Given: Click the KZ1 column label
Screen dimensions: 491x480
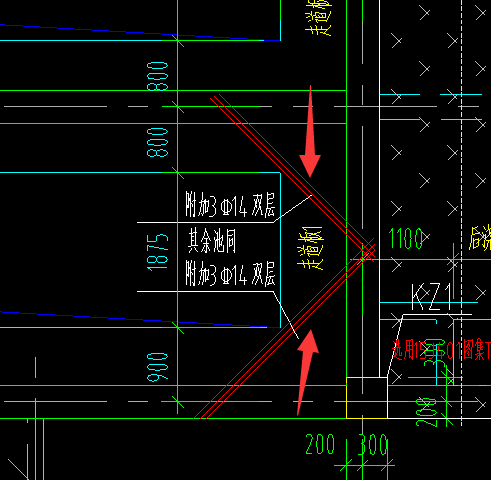Looking at the screenshot, I should [x=432, y=297].
